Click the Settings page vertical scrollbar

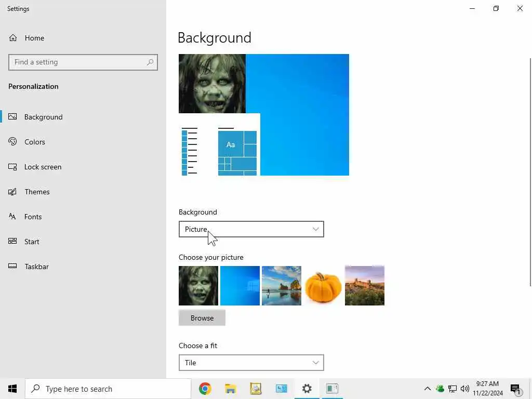click(530, 172)
